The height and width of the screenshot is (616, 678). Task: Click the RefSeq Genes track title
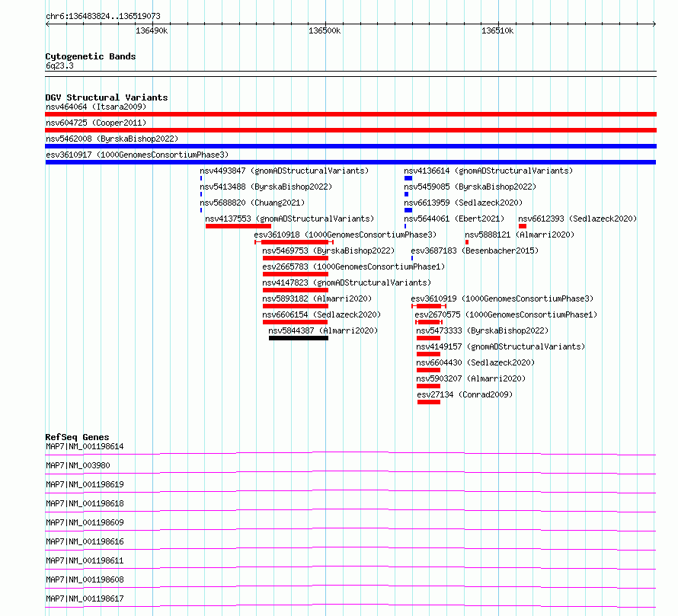[x=78, y=437]
